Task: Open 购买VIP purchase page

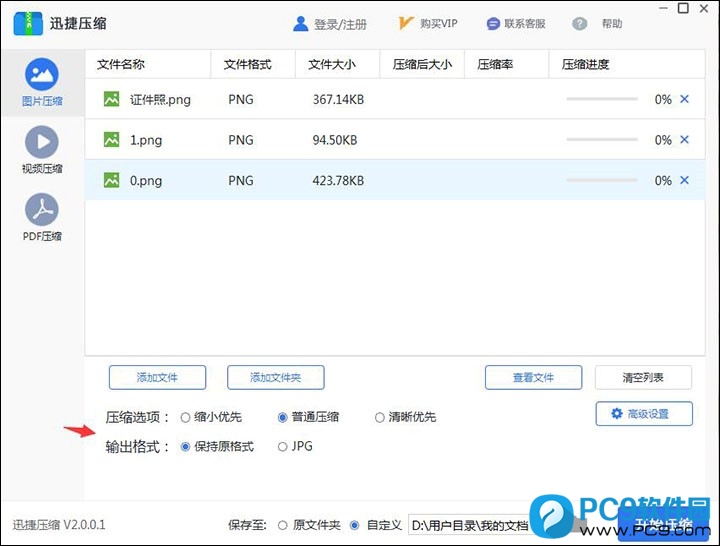Action: click(x=428, y=24)
